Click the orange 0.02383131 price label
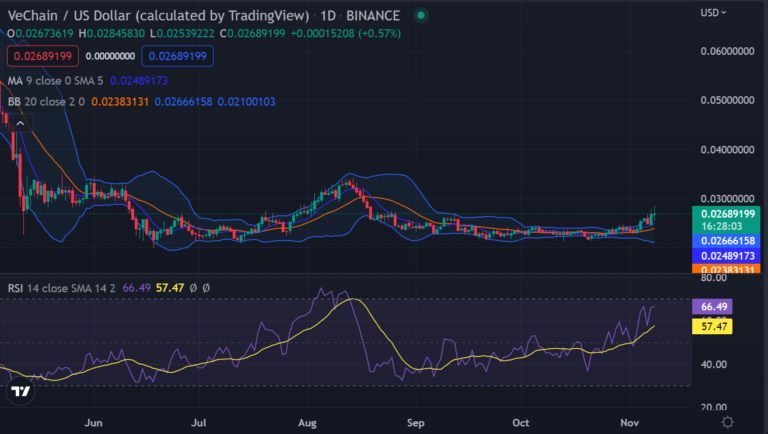Screen dimensions: 768x434 [x=726, y=269]
